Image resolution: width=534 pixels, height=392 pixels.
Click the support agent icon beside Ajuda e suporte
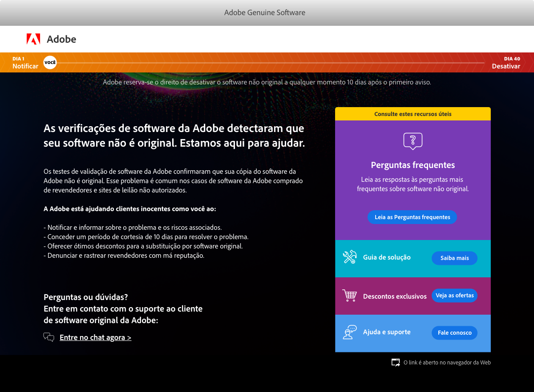350,332
